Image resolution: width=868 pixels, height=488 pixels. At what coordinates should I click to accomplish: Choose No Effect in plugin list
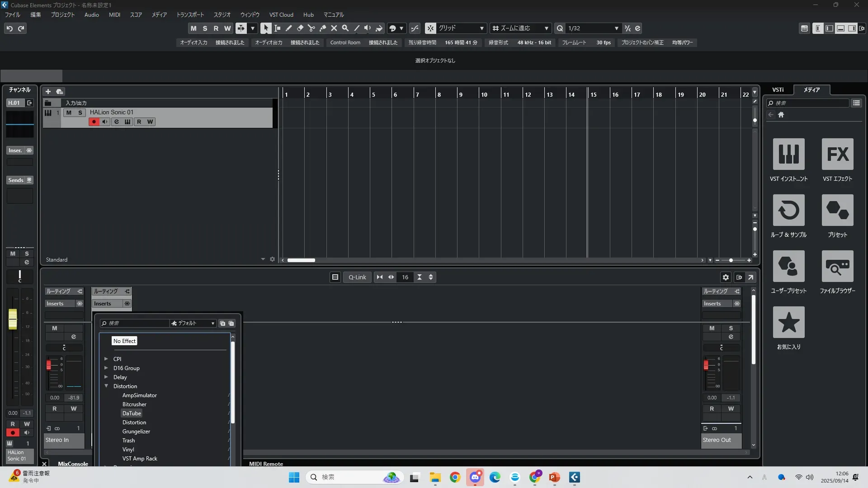124,341
